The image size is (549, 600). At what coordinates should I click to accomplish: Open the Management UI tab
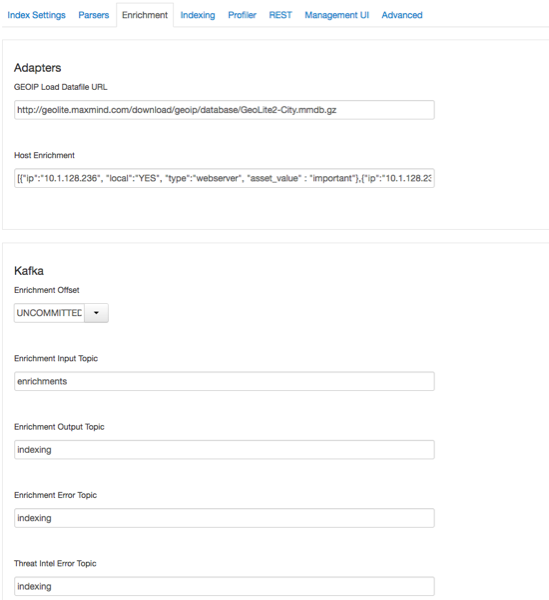coord(337,15)
